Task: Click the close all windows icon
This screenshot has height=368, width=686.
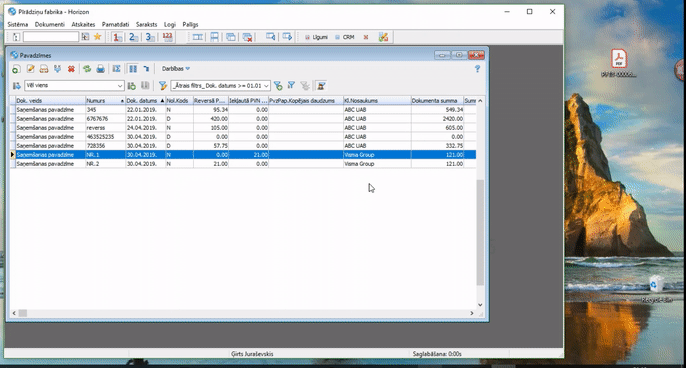Action: (247, 37)
